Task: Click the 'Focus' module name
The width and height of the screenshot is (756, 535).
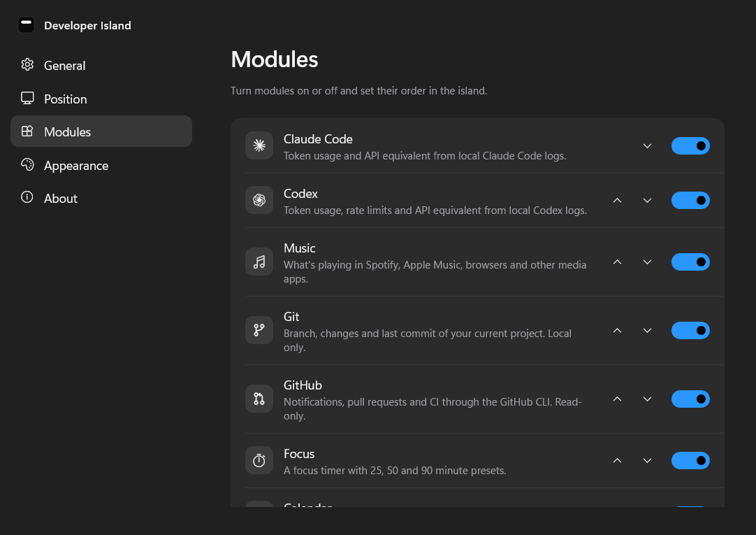Action: 299,453
